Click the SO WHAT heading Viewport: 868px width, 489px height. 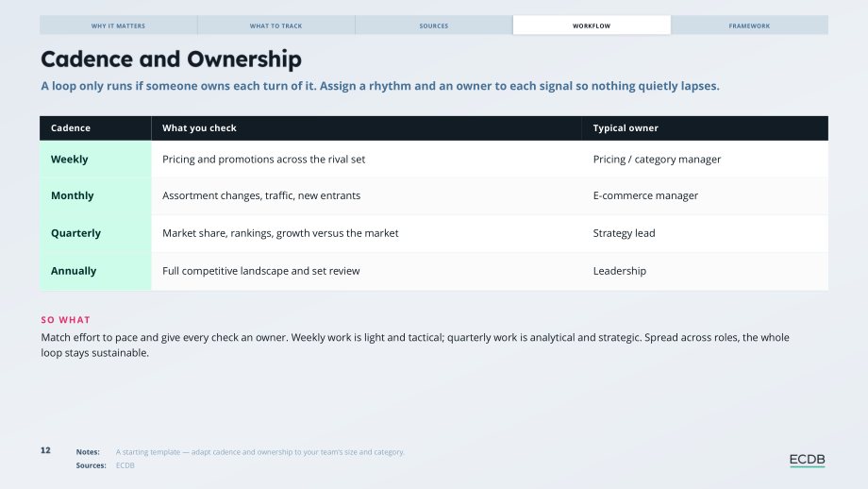pos(65,320)
